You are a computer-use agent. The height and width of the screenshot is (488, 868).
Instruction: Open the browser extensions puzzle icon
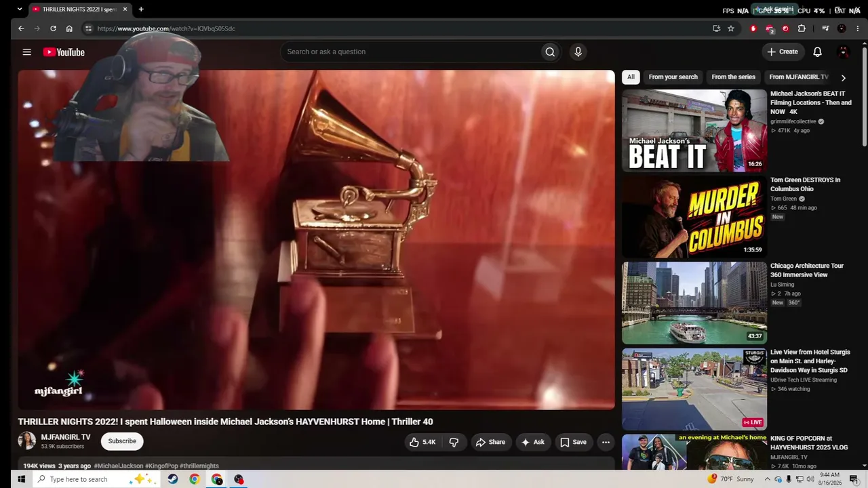(x=802, y=28)
